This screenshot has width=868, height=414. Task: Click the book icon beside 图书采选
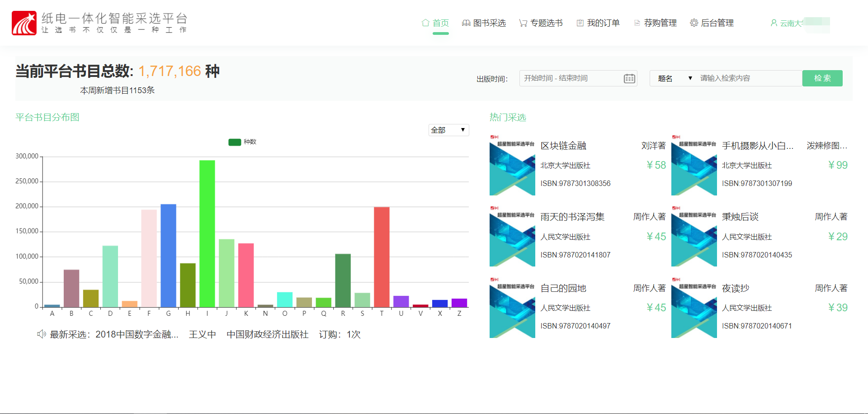[x=466, y=23]
